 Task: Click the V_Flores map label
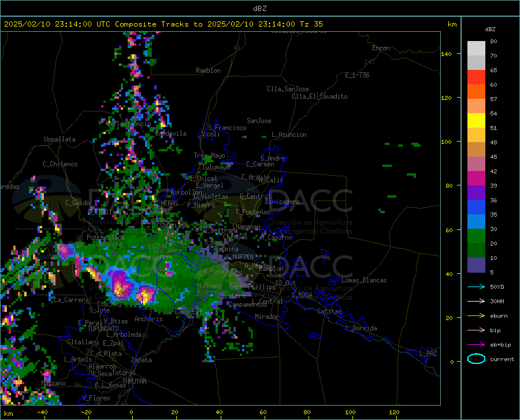point(96,398)
